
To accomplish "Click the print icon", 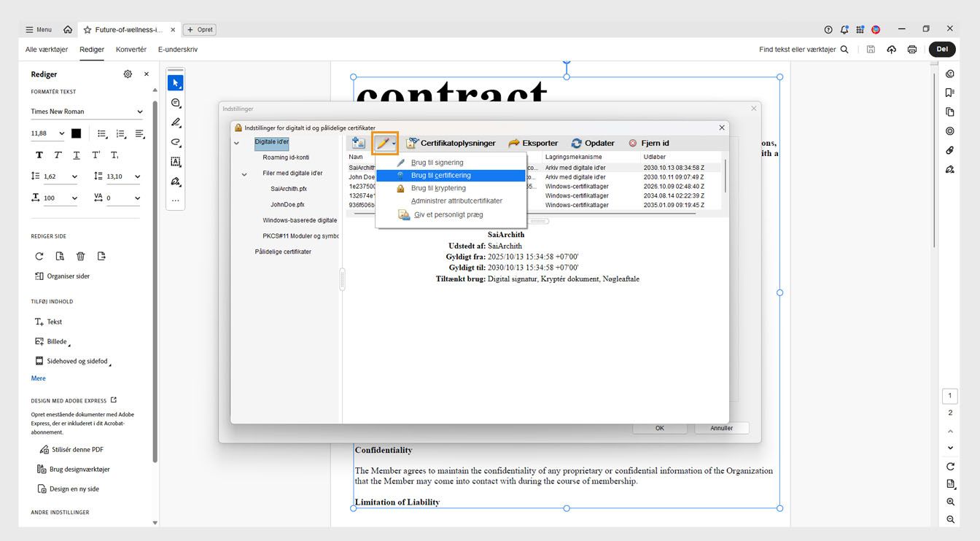I will pos(911,50).
